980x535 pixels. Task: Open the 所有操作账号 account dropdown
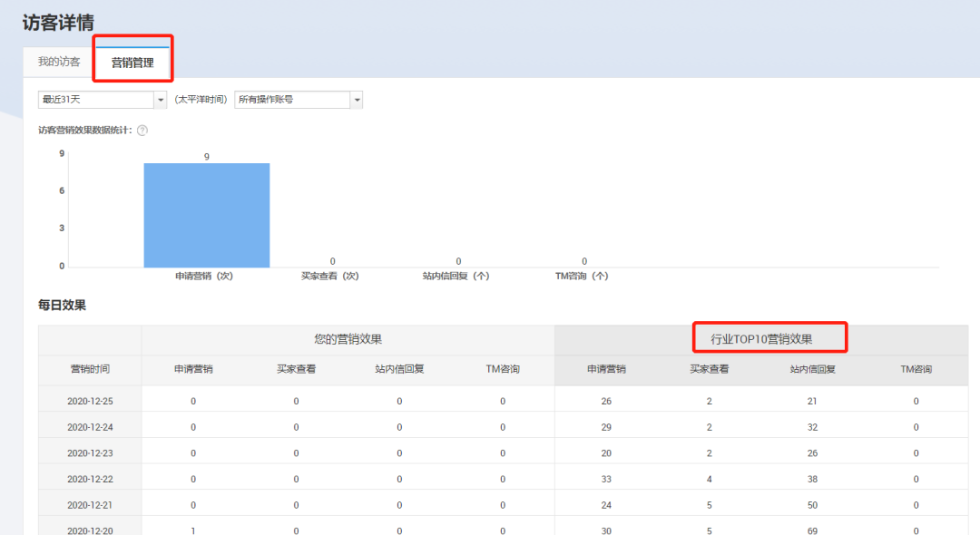click(x=299, y=100)
